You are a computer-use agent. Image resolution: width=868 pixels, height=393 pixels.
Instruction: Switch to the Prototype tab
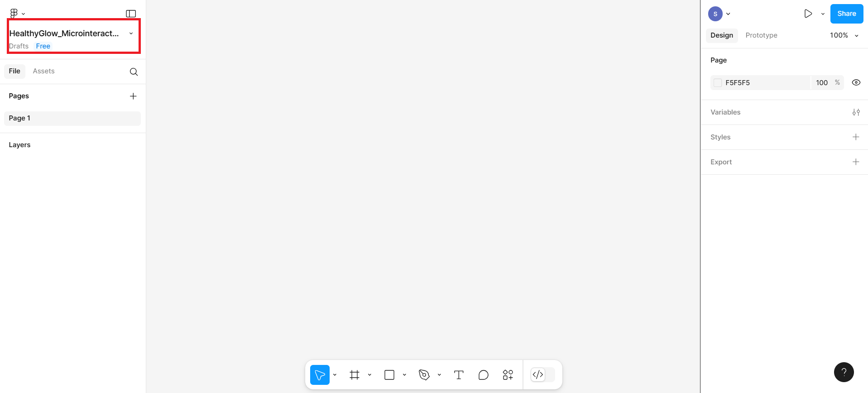tap(761, 35)
